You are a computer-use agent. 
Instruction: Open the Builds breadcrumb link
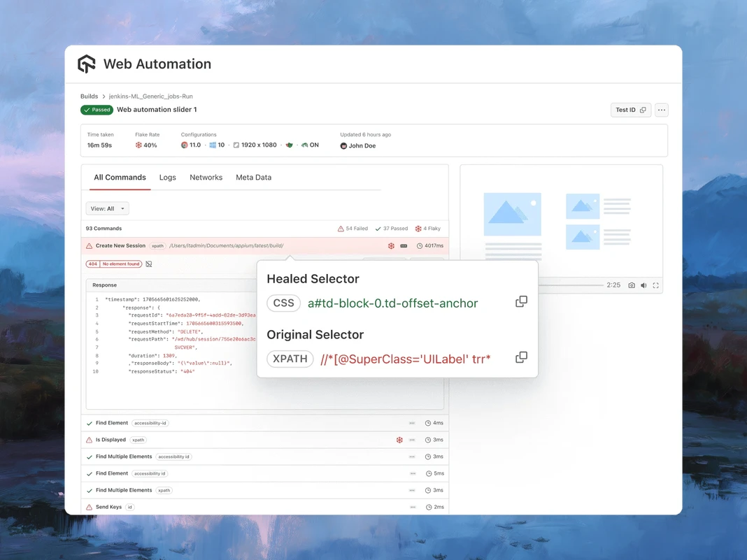[89, 96]
